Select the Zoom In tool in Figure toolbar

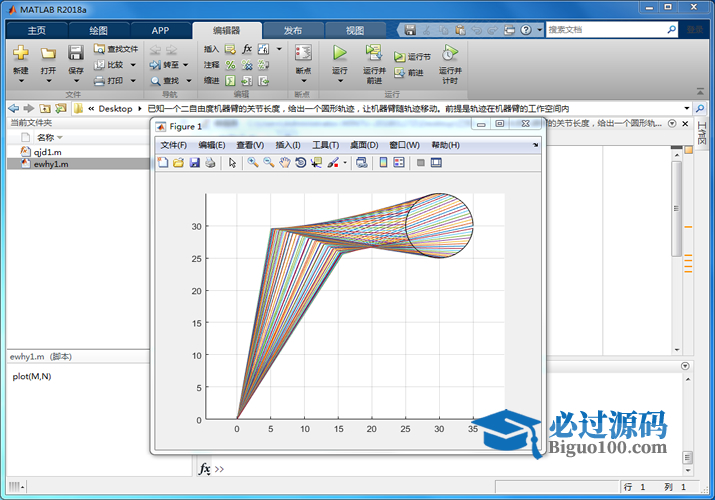point(253,163)
